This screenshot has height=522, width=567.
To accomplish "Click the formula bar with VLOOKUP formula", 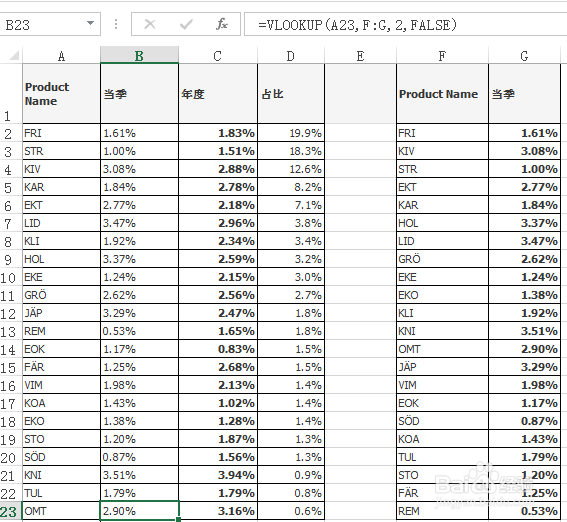I will [x=405, y=25].
